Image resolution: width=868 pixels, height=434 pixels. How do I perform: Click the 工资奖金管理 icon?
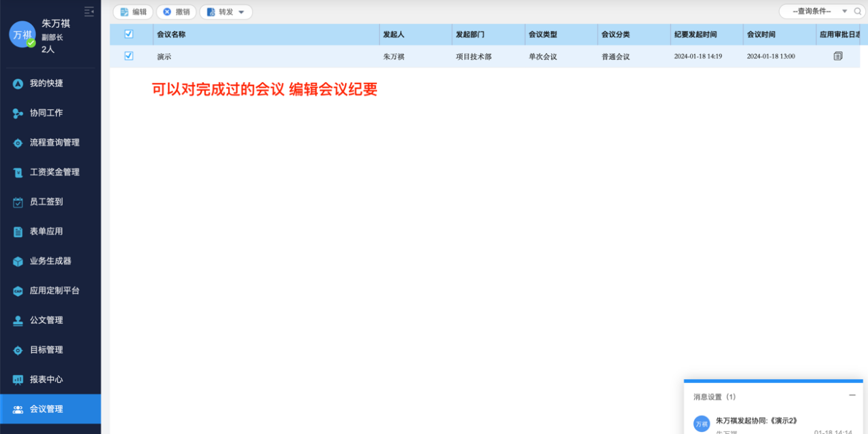point(18,173)
